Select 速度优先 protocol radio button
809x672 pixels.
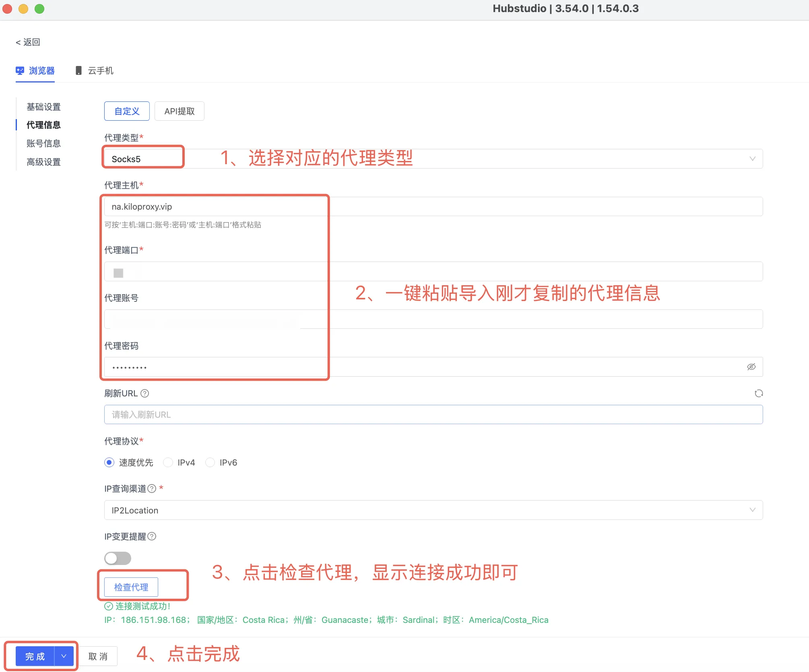pos(109,462)
